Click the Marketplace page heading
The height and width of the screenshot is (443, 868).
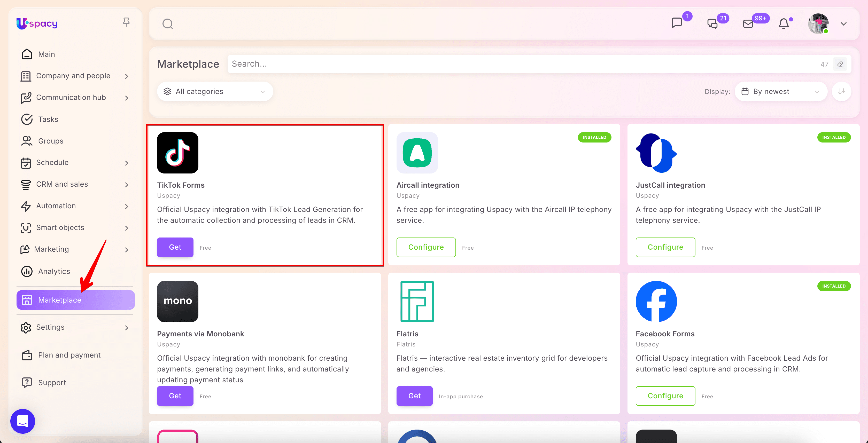pos(188,64)
